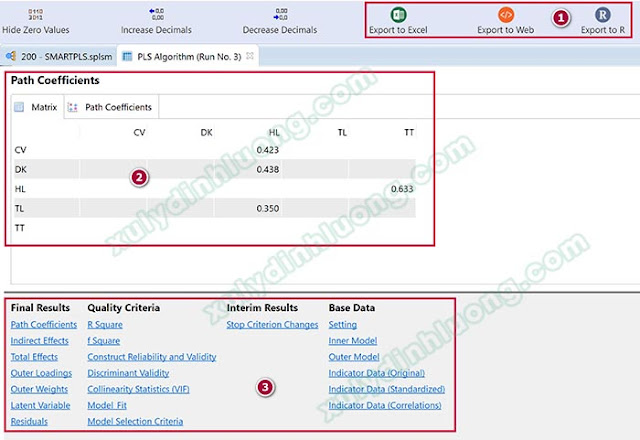Open Indicator Data (Original) link
The width and height of the screenshot is (640, 440).
pyautogui.click(x=377, y=373)
